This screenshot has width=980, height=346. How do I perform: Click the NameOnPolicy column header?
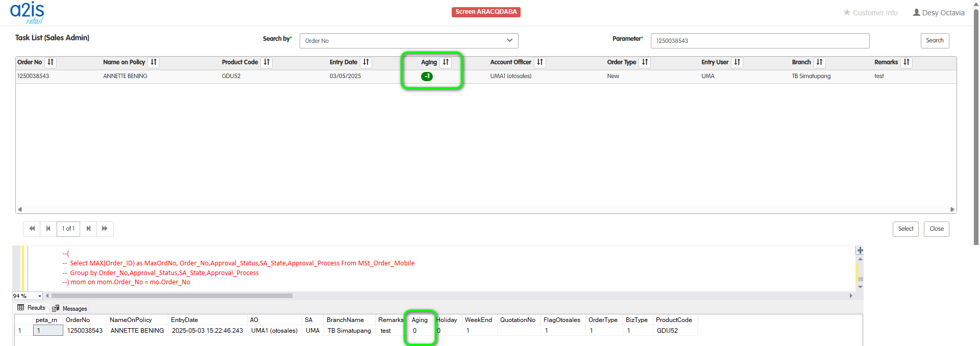(x=138, y=320)
